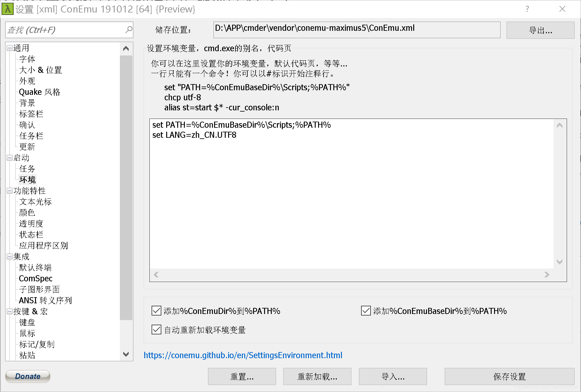Click the settings tree scroll up arrow
The width and height of the screenshot is (581, 392).
[x=126, y=48]
